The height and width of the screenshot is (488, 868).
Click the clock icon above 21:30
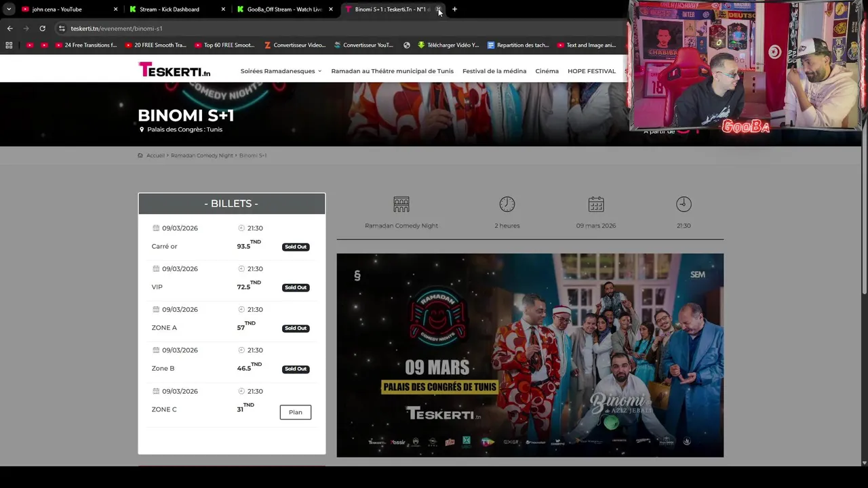(684, 204)
